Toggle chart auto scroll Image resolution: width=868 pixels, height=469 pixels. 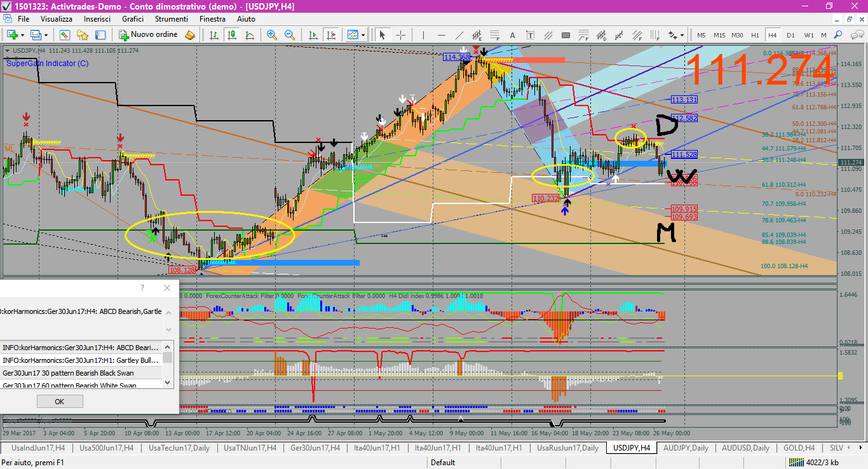coord(313,35)
